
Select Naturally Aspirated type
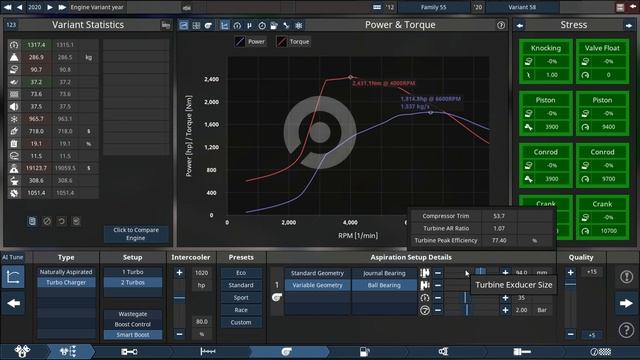66,272
